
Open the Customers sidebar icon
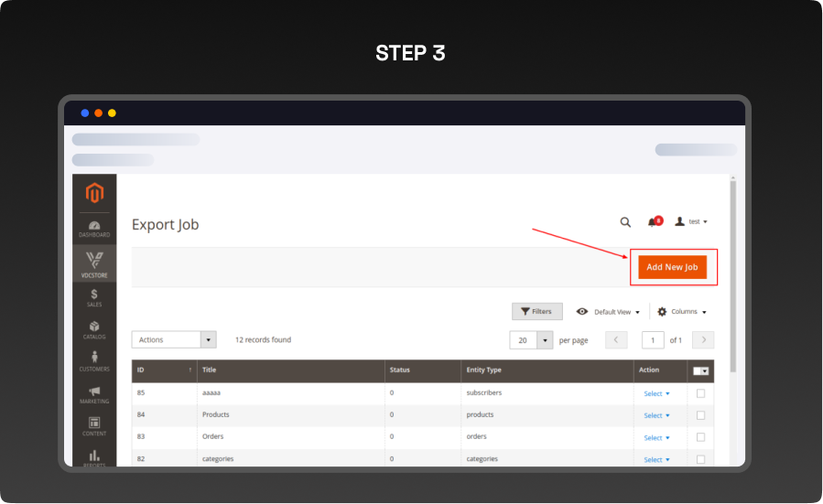coord(94,362)
